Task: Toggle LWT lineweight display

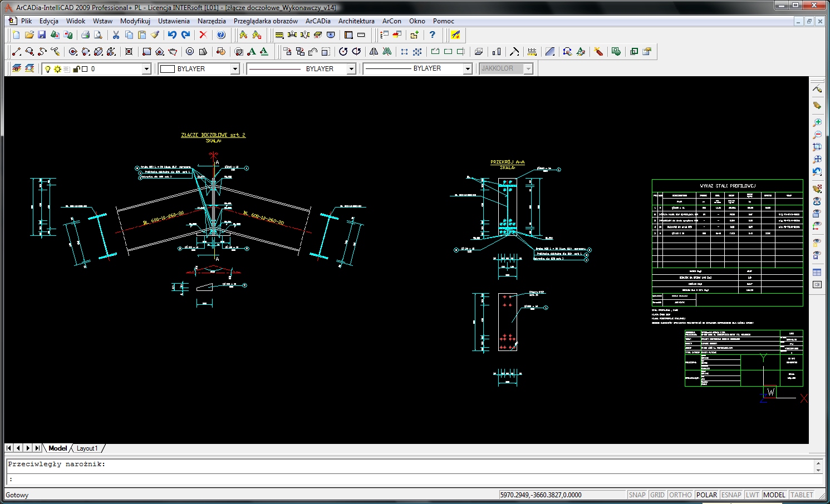Action: tap(753, 495)
